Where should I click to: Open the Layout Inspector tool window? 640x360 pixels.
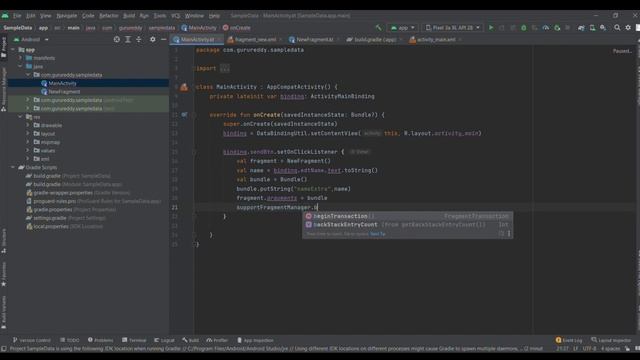pos(611,340)
